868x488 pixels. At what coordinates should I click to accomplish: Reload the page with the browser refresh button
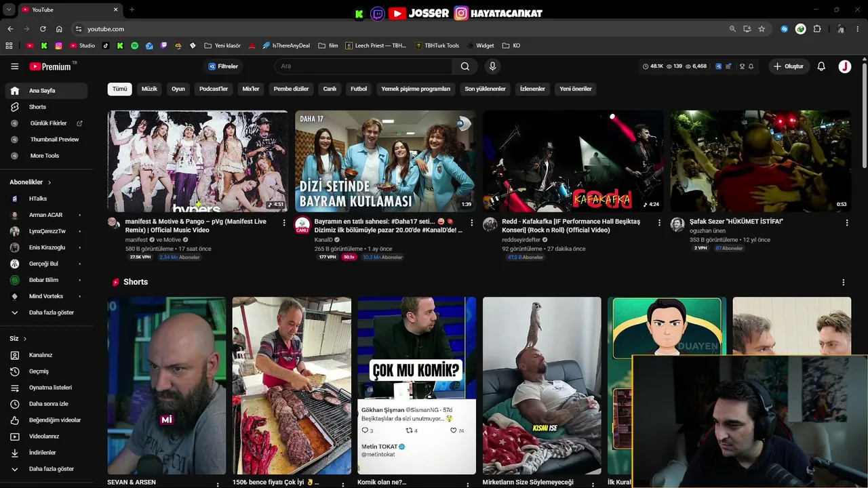click(43, 29)
